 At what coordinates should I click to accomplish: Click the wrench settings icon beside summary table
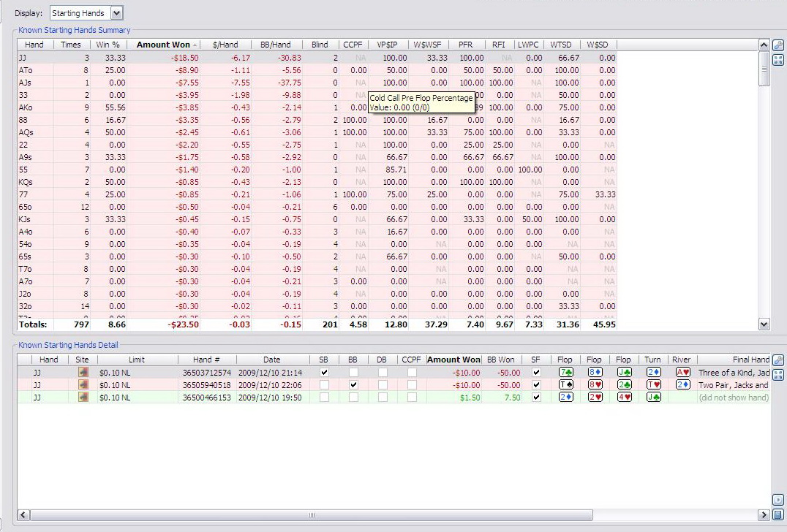click(778, 45)
